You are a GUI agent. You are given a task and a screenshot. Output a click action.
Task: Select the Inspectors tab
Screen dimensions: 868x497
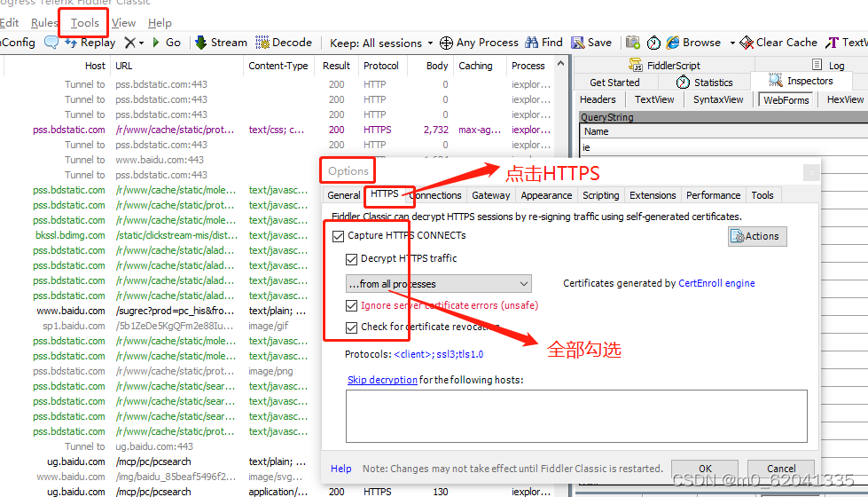[801, 81]
